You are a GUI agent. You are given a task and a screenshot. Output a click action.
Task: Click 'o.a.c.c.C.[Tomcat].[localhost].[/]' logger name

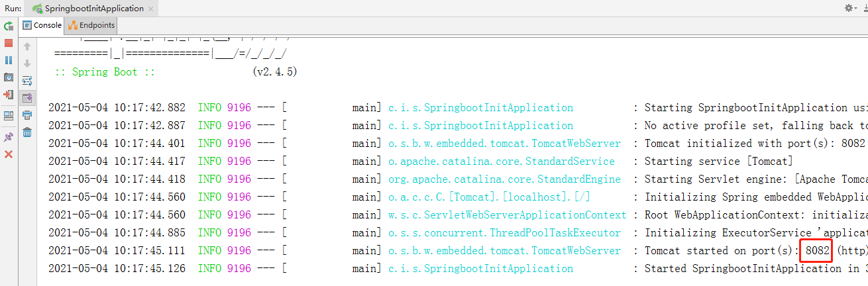(490, 197)
